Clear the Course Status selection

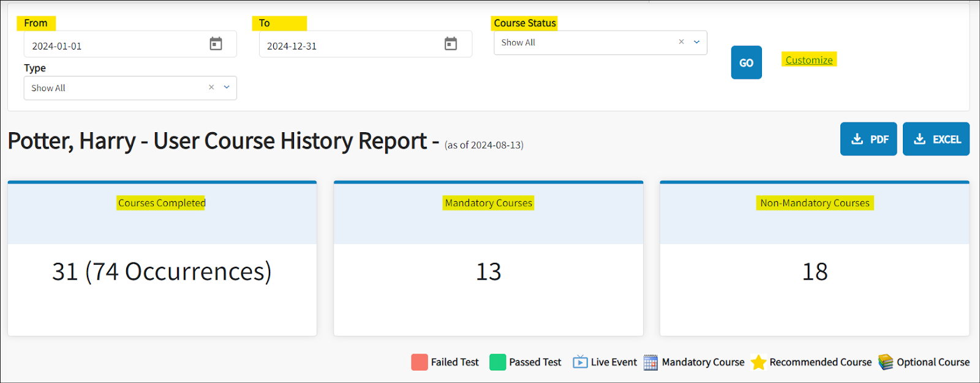(681, 42)
